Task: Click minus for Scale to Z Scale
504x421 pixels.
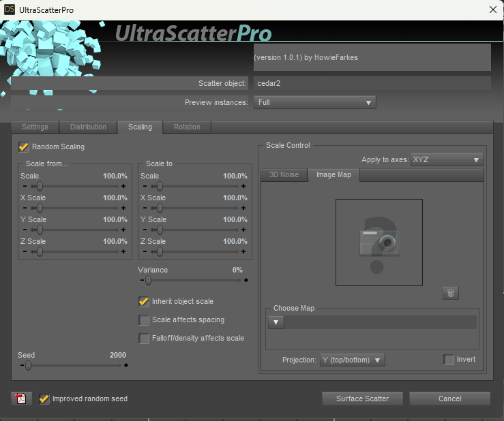Action: coord(145,251)
